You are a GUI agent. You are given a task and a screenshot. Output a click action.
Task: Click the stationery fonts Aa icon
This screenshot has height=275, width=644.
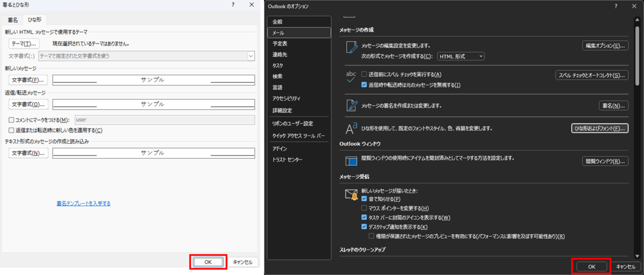[352, 128]
